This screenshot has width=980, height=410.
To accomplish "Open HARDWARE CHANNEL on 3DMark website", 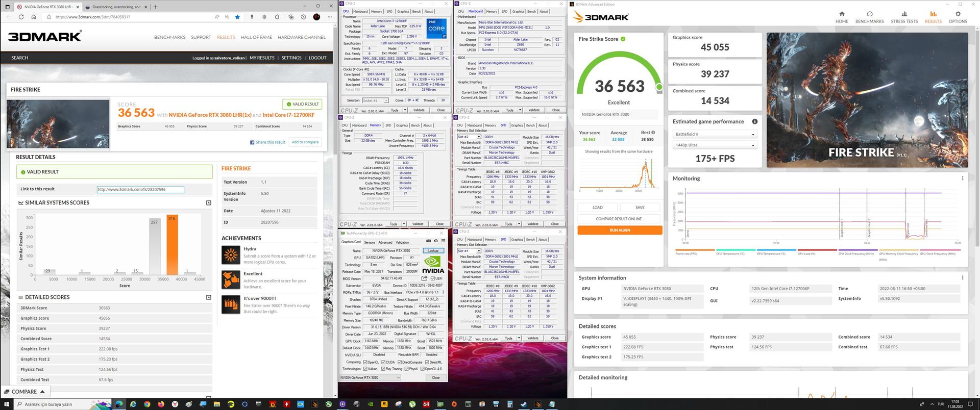I will pos(302,37).
